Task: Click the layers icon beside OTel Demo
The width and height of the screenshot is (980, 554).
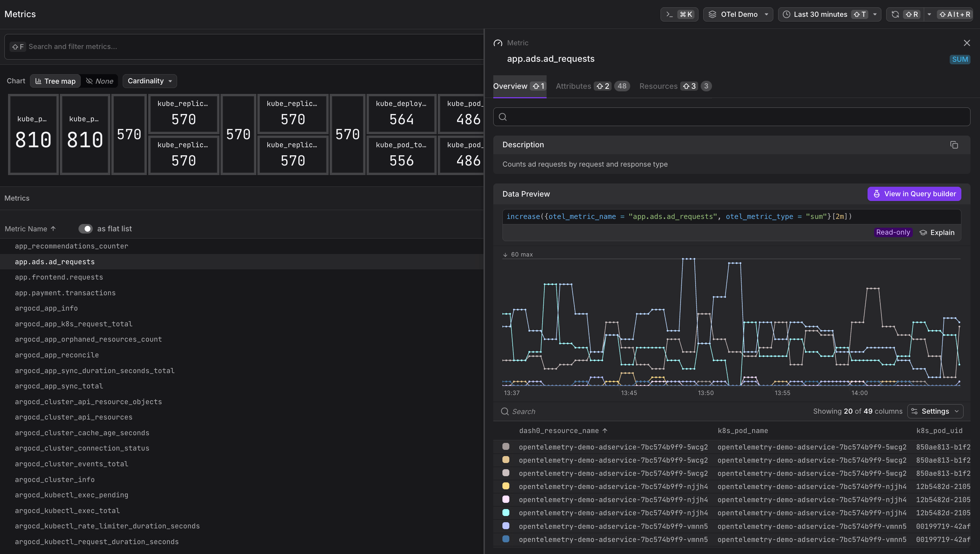Action: point(713,14)
